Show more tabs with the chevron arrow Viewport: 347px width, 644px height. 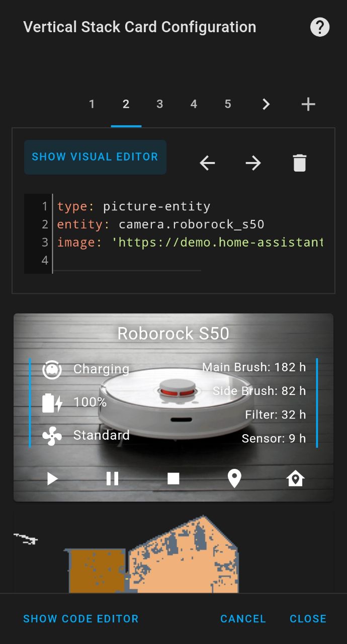click(x=266, y=104)
